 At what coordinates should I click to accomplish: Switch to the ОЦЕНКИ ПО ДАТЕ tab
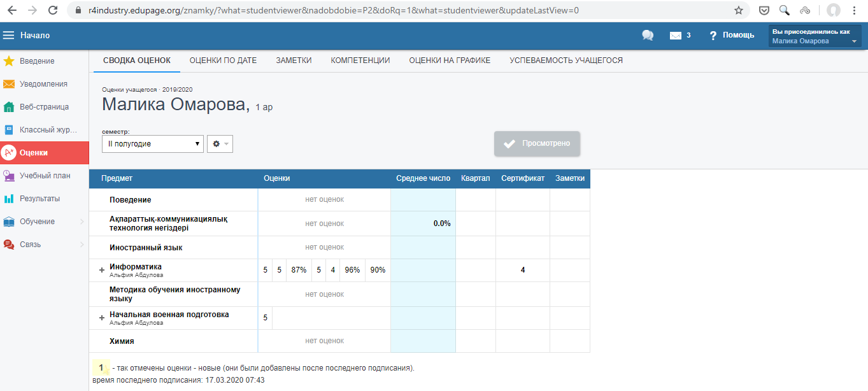coord(223,60)
